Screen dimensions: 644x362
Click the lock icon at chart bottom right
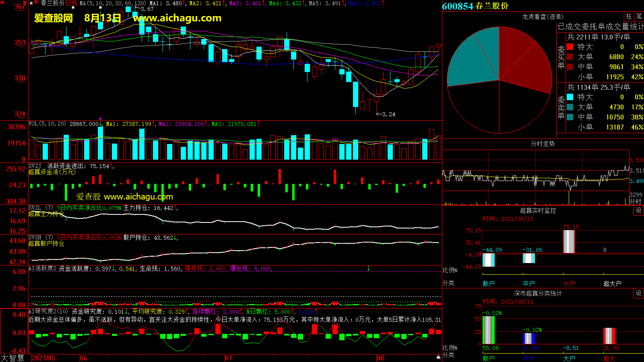click(438, 357)
